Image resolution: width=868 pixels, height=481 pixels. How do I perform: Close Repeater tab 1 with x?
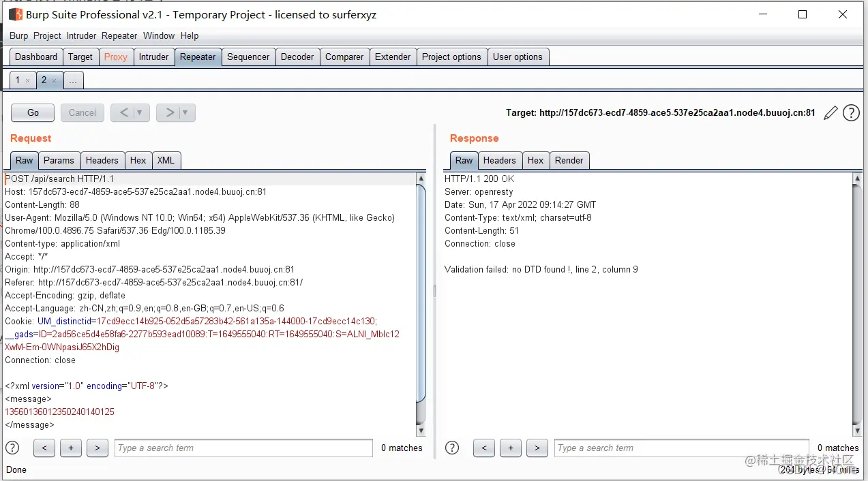click(27, 80)
